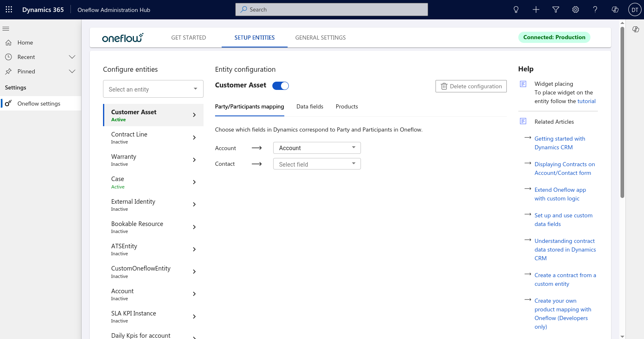Open the Contact Select field dropdown

317,164
